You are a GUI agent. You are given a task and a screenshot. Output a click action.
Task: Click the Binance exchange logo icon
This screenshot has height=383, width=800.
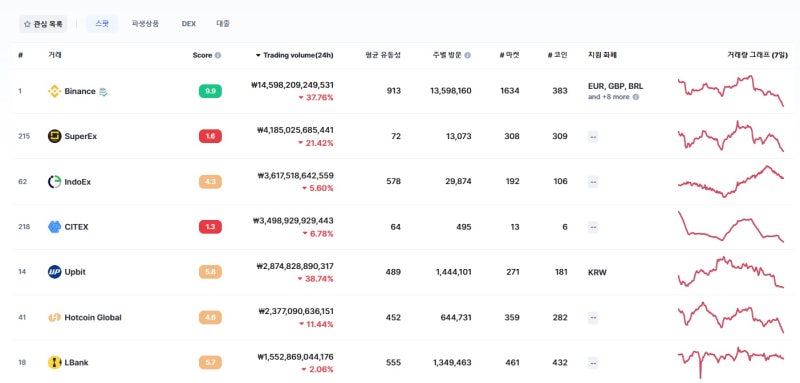tap(55, 91)
